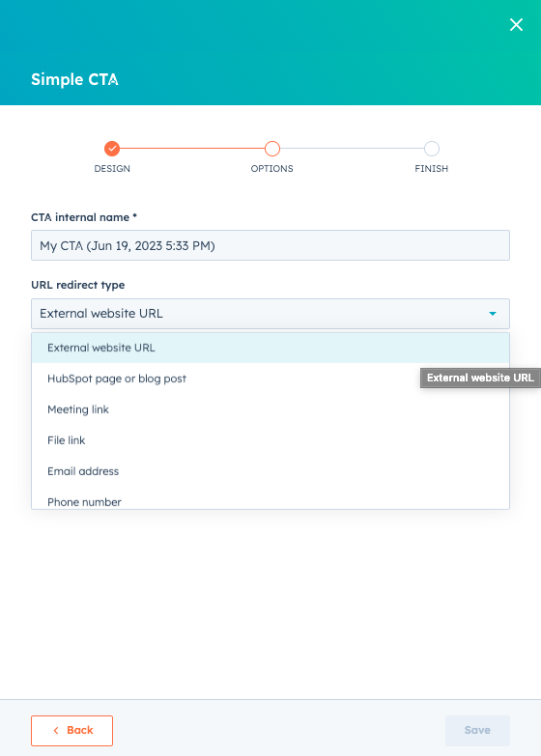Choose External website URL option
541x756 pixels.
pos(270,348)
